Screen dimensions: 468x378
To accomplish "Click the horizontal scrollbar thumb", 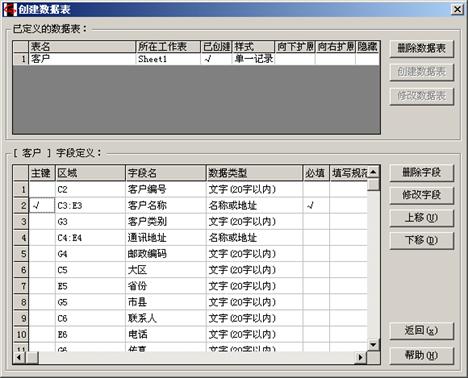I will (x=32, y=358).
